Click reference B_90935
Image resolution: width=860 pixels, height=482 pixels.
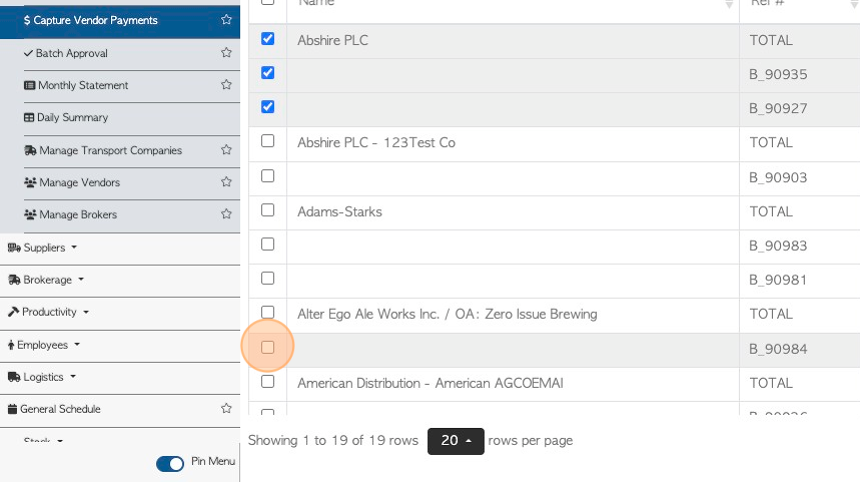(x=778, y=75)
